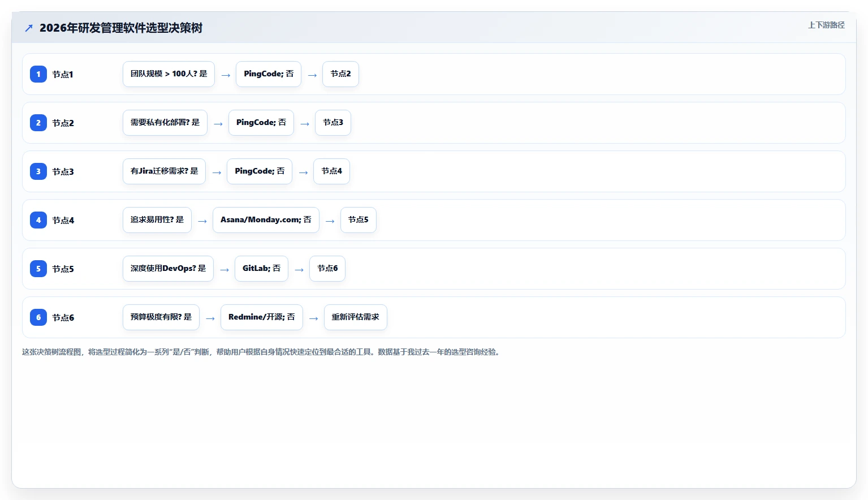Image resolution: width=868 pixels, height=500 pixels.
Task: Click the Asana/Monday.com; 否 box
Action: [266, 220]
